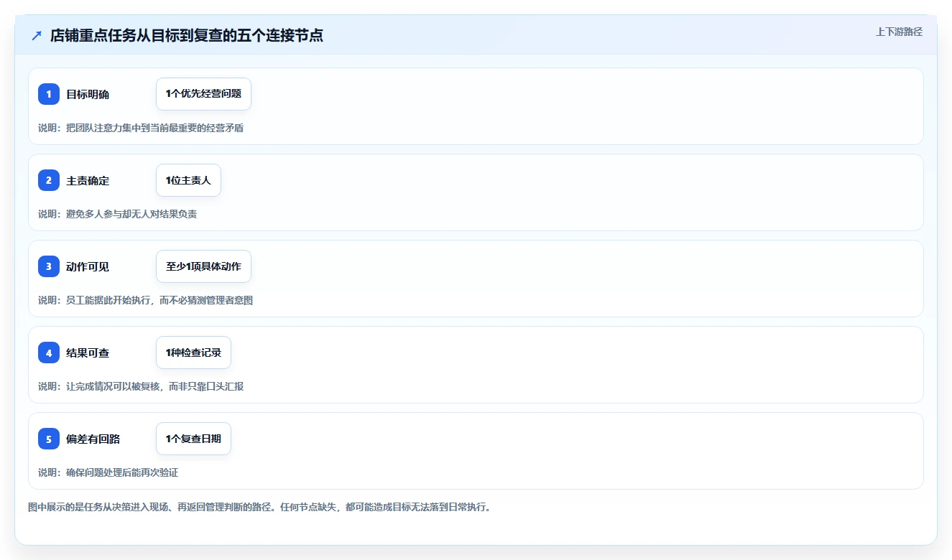Click the title 店铺重点任务从目标到复查的五个连接节点
The height and width of the screenshot is (560, 952).
(x=187, y=36)
